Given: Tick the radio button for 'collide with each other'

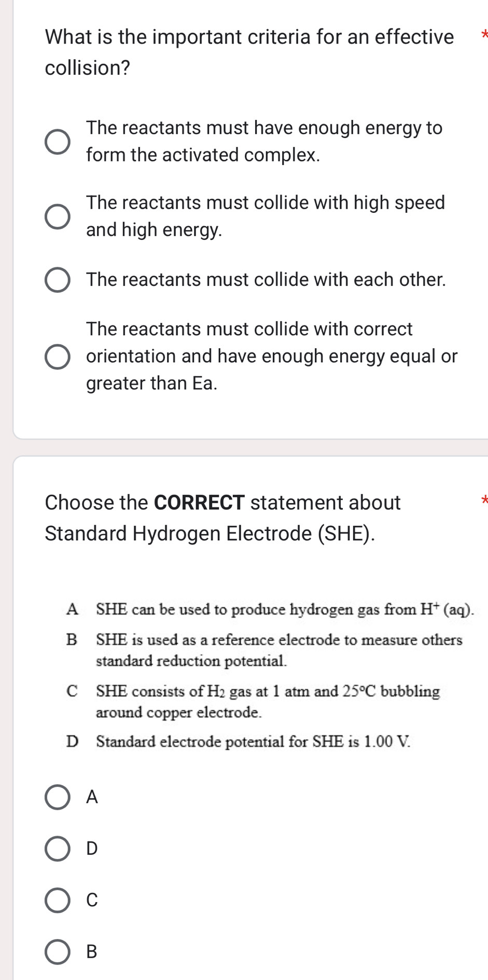Looking at the screenshot, I should (x=57, y=280).
